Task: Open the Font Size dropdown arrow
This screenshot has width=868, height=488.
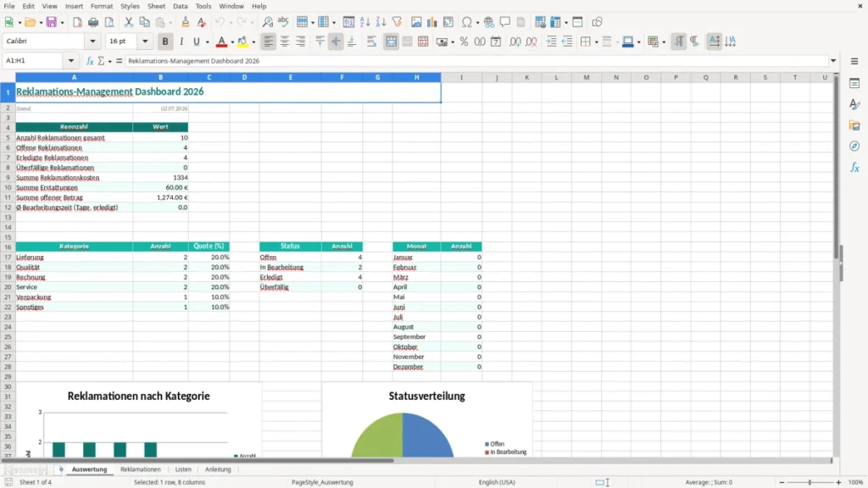Action: tap(145, 42)
